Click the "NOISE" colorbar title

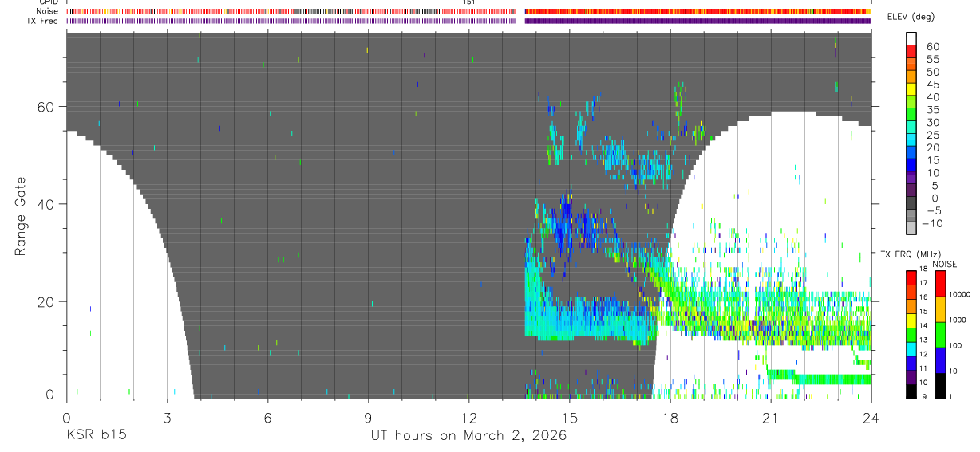click(x=945, y=264)
